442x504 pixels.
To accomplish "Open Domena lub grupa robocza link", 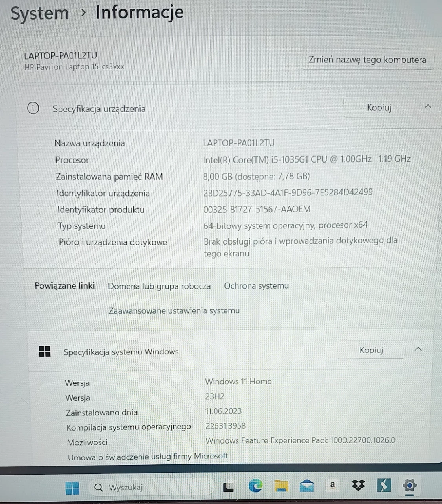I will click(x=159, y=286).
